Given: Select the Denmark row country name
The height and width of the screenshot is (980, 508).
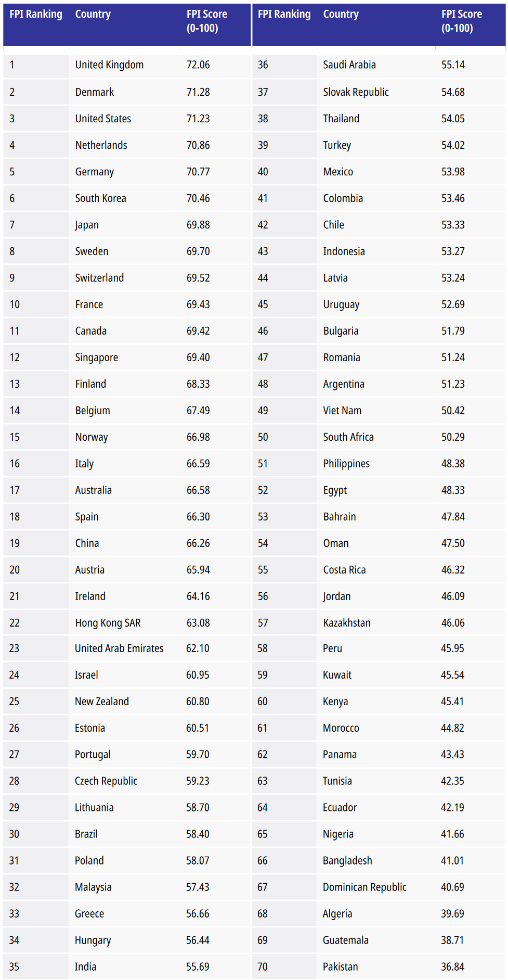Looking at the screenshot, I should pyautogui.click(x=94, y=92).
